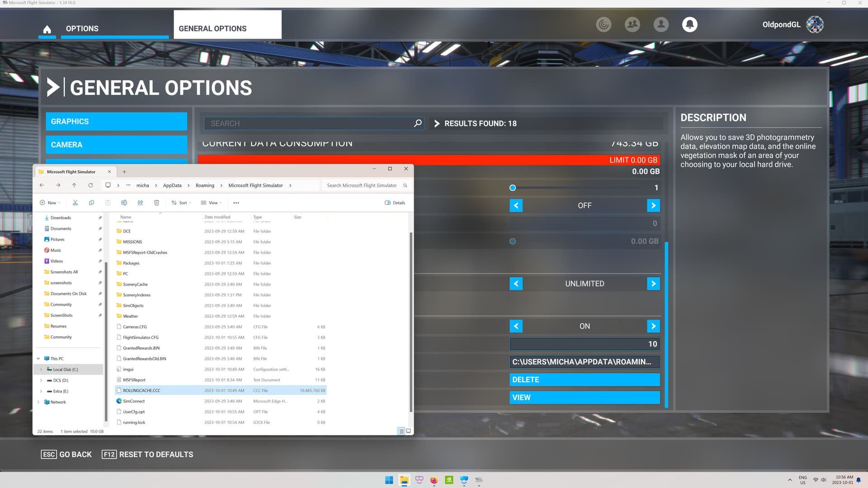Toggle the Details pane button in Explorer

click(x=395, y=203)
